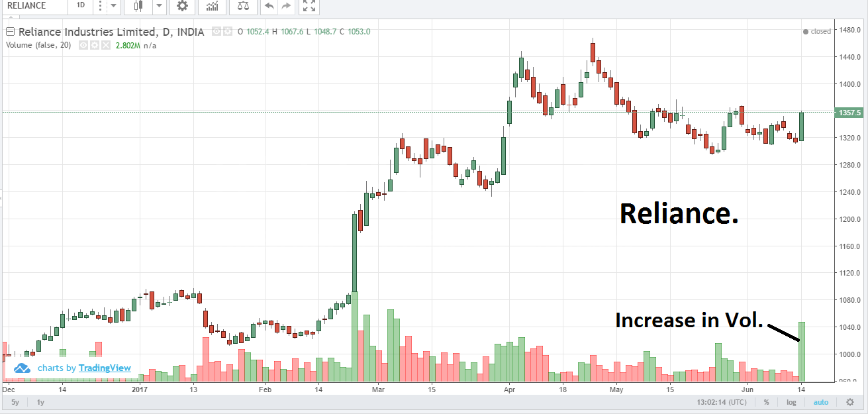Open the interval options dropdown arrow

click(x=113, y=6)
